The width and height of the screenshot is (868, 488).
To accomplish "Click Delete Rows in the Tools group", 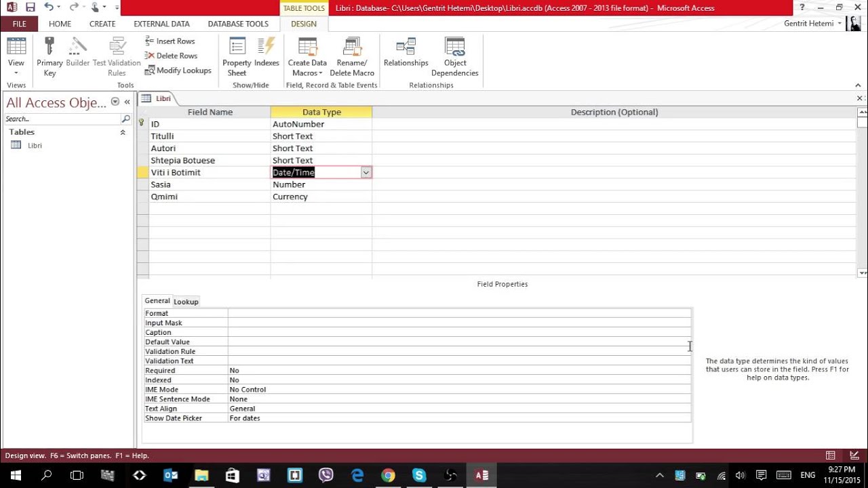I will (x=171, y=56).
